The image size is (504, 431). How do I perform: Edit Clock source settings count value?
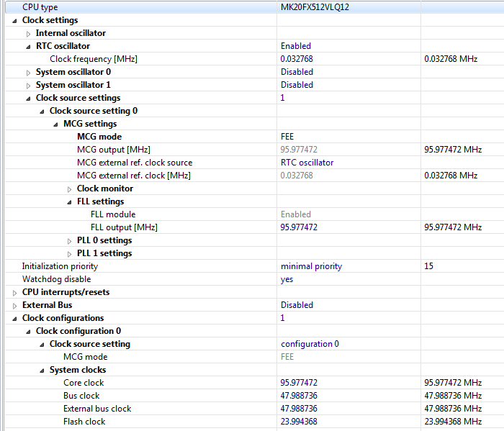(282, 98)
